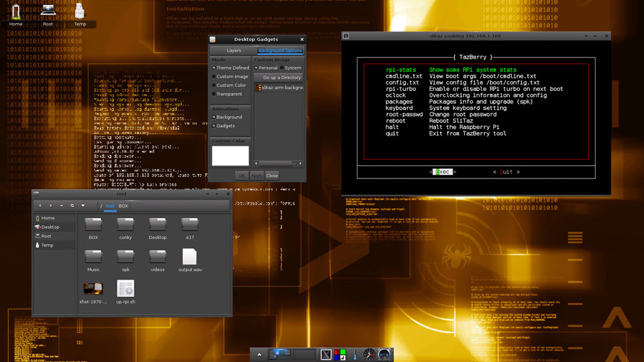This screenshot has width=644, height=362.
Task: Toggle the Gadgets animation checkbox
Action: coord(214,126)
